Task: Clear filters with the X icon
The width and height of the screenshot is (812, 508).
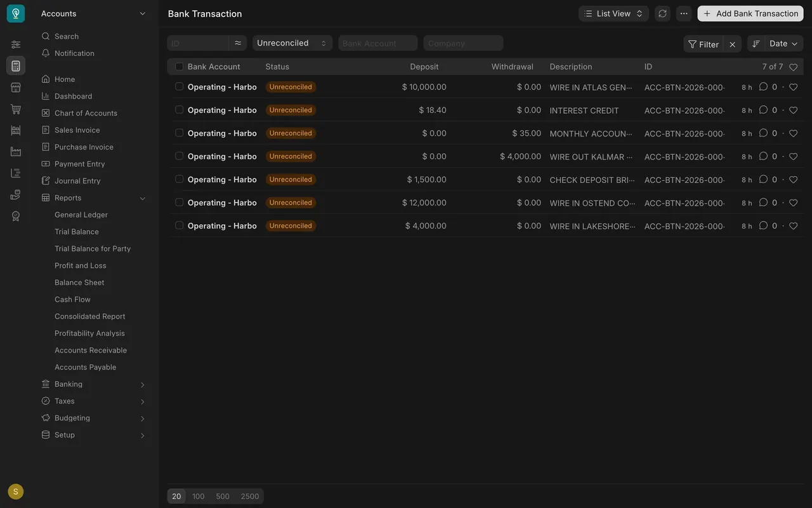Action: (732, 44)
